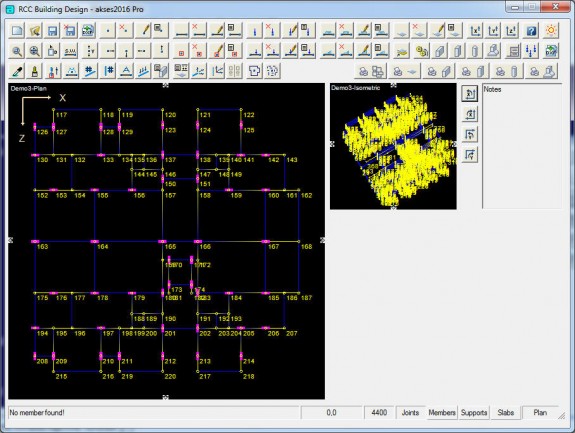The width and height of the screenshot is (575, 433).
Task: Create a new file with blank page icon
Action: [x=17, y=30]
